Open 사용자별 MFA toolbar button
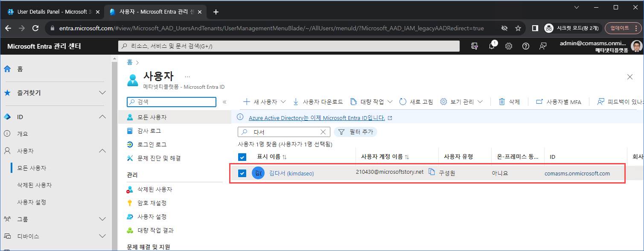The height and width of the screenshot is (251, 644). pos(559,102)
